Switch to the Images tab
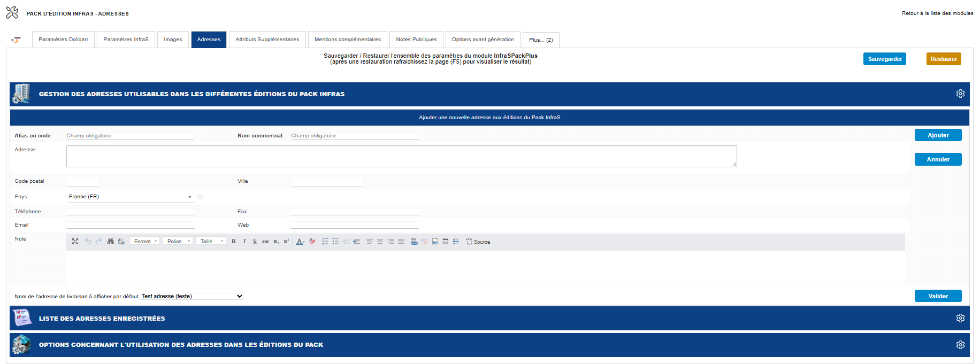Viewport: 980px width, 364px height. tap(173, 40)
